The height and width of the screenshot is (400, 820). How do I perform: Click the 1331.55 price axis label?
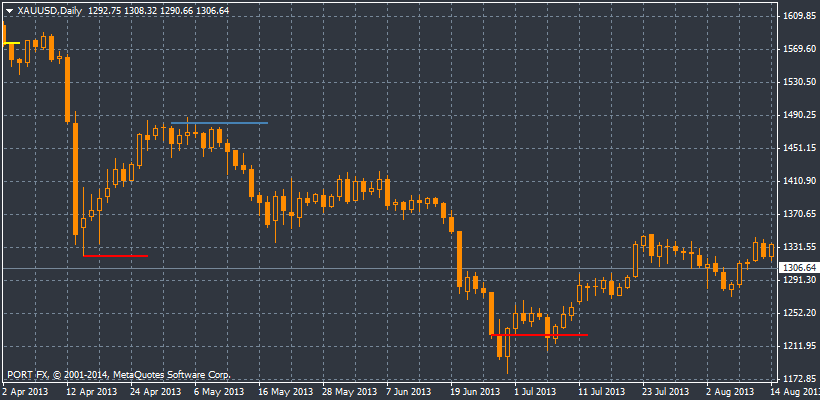click(800, 247)
